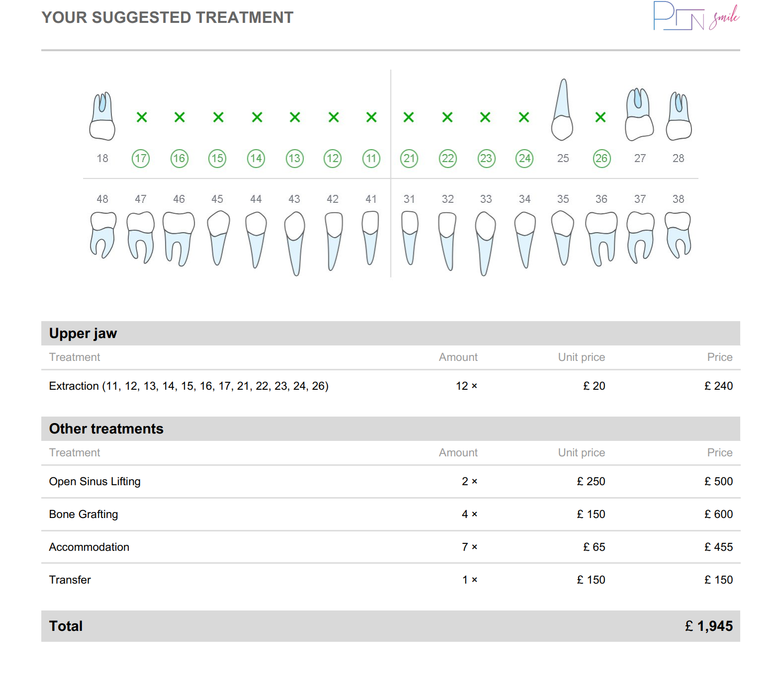Image resolution: width=784 pixels, height=691 pixels.
Task: Click the PN Smile logo
Action: point(695,16)
